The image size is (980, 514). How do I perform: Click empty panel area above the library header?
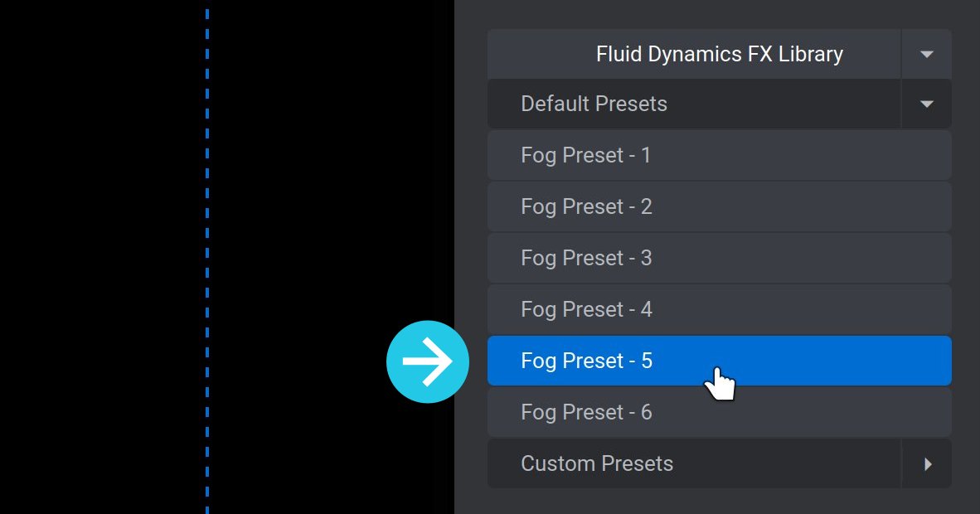[x=719, y=14]
